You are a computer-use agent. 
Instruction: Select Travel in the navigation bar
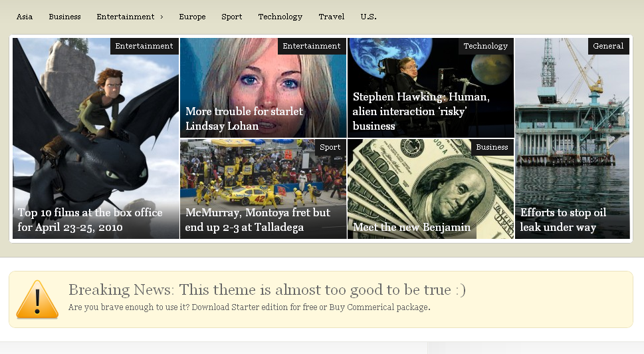(332, 17)
